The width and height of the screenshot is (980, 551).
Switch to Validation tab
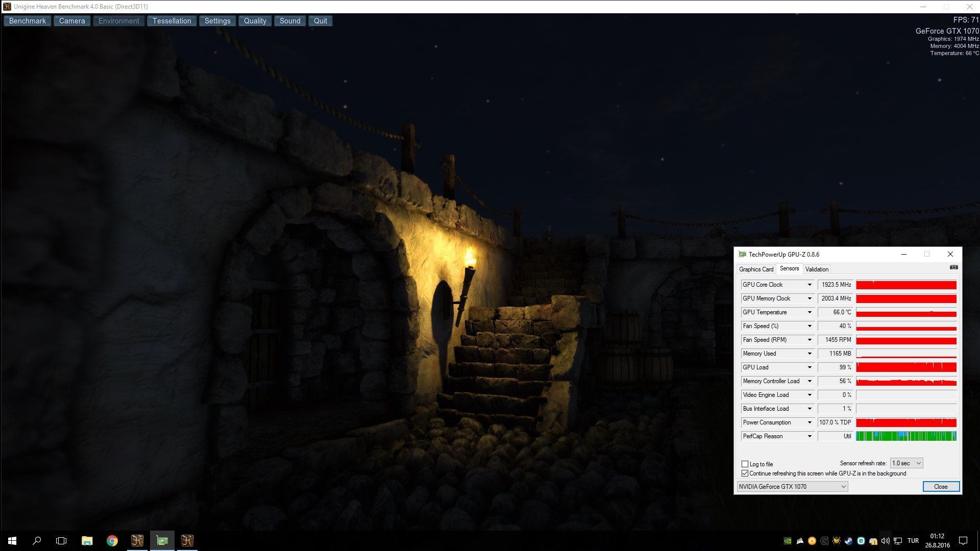817,269
